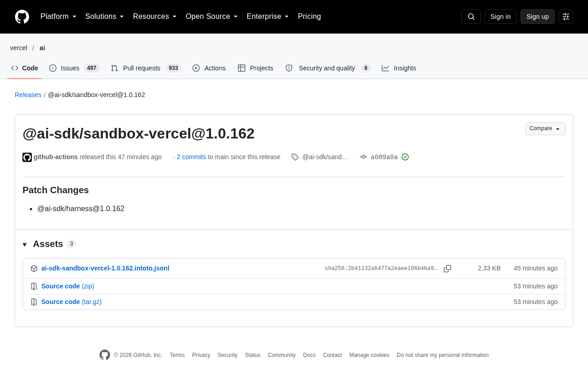The width and height of the screenshot is (588, 368).
Task: Click the green verified commit checkmark
Action: (405, 157)
